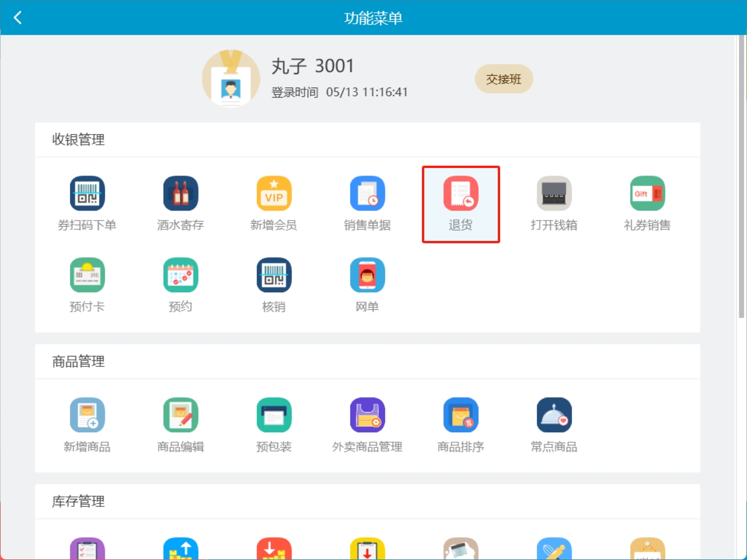This screenshot has height=560, width=747.
Task: Open 券扫码下单 coupon scan order
Action: pyautogui.click(x=87, y=204)
